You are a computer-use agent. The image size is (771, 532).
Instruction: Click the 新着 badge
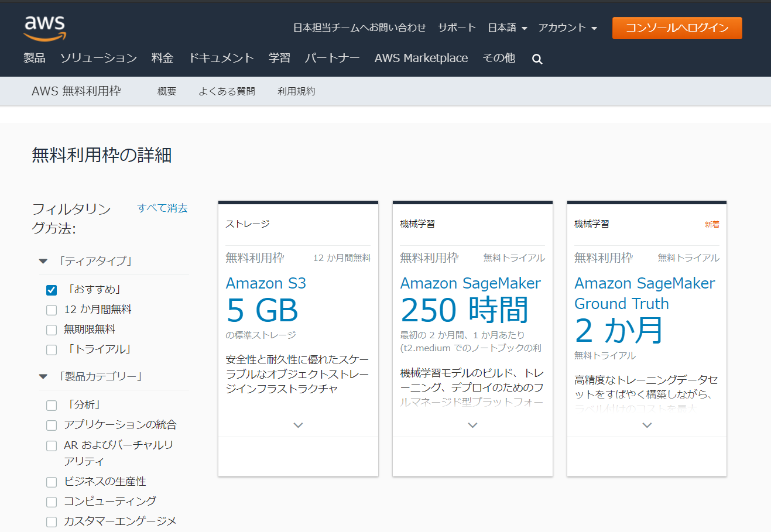[712, 224]
